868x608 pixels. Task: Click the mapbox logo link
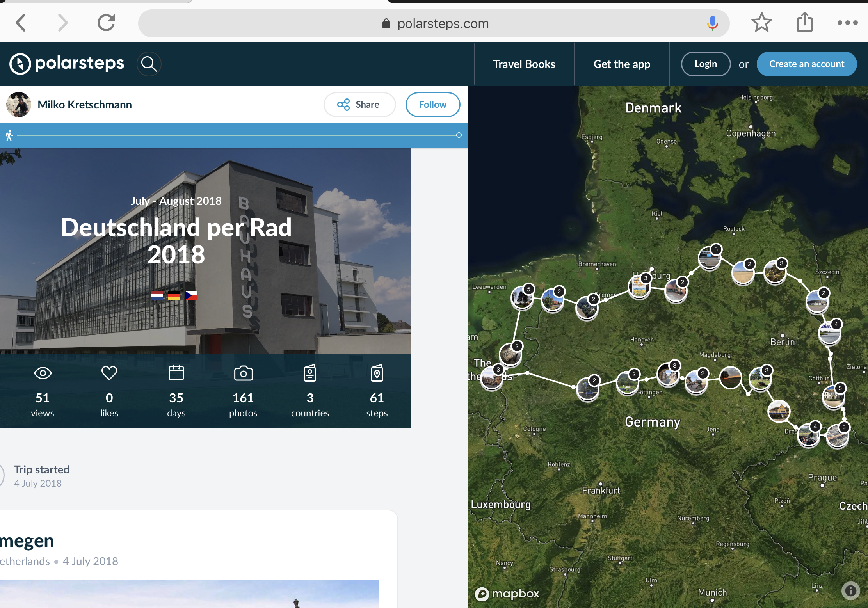click(507, 594)
